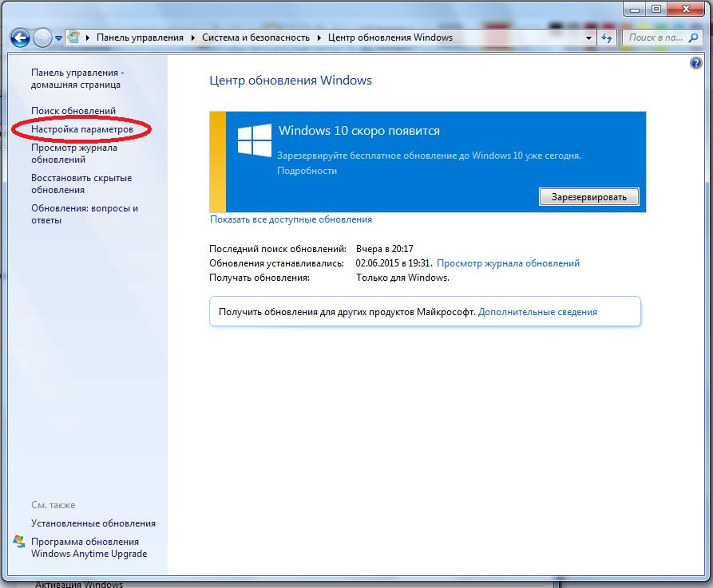Open the recent pages dropdown arrow
This screenshot has height=588, width=713.
click(x=59, y=38)
